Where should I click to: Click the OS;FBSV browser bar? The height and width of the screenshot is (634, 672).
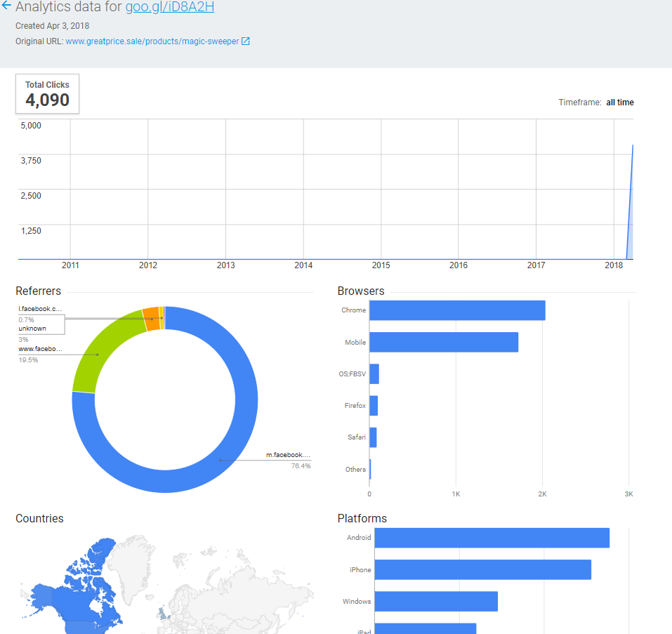pos(374,374)
